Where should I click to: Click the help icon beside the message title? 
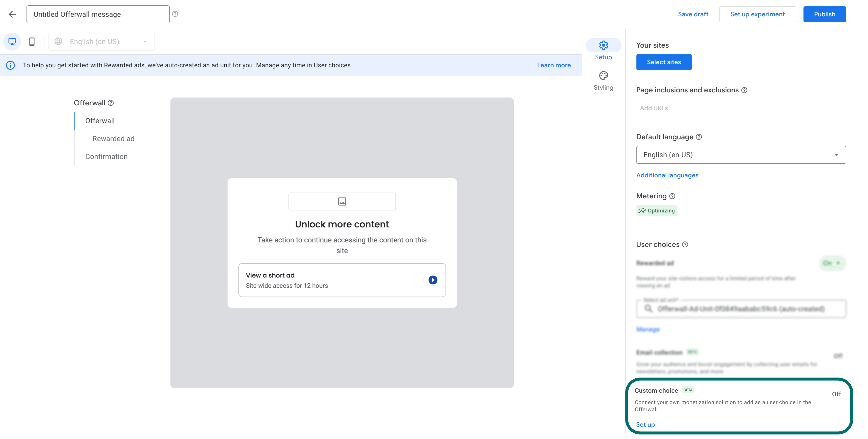175,14
